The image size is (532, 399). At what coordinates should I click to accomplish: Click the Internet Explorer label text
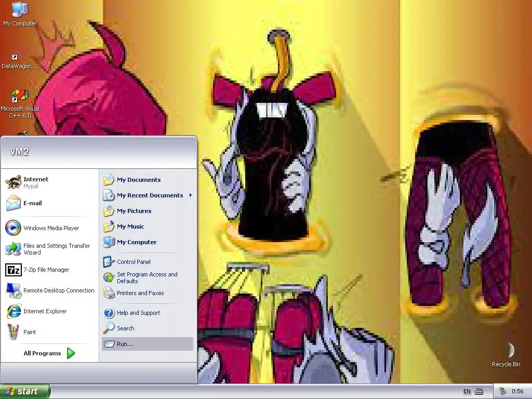click(x=45, y=311)
